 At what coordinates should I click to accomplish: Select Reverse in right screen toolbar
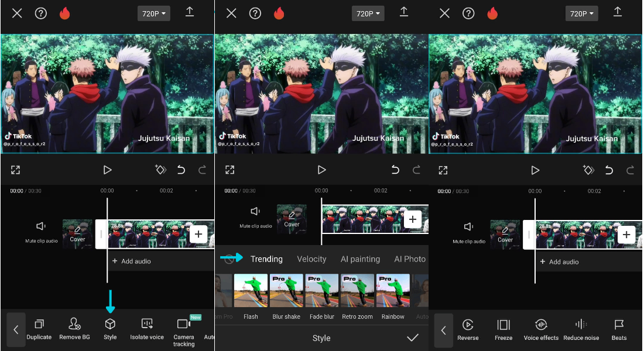(x=468, y=330)
